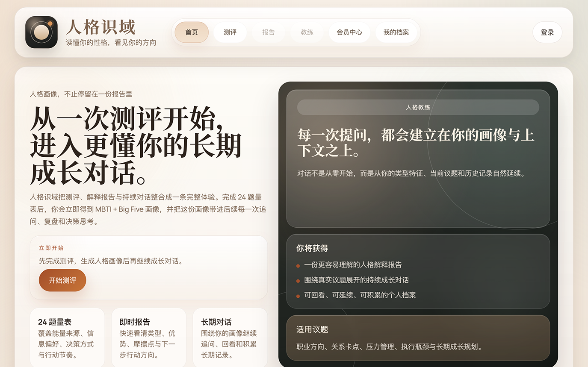The height and width of the screenshot is (367, 588).
Task: Select the 24 题量表 feature card
Action: click(67, 338)
